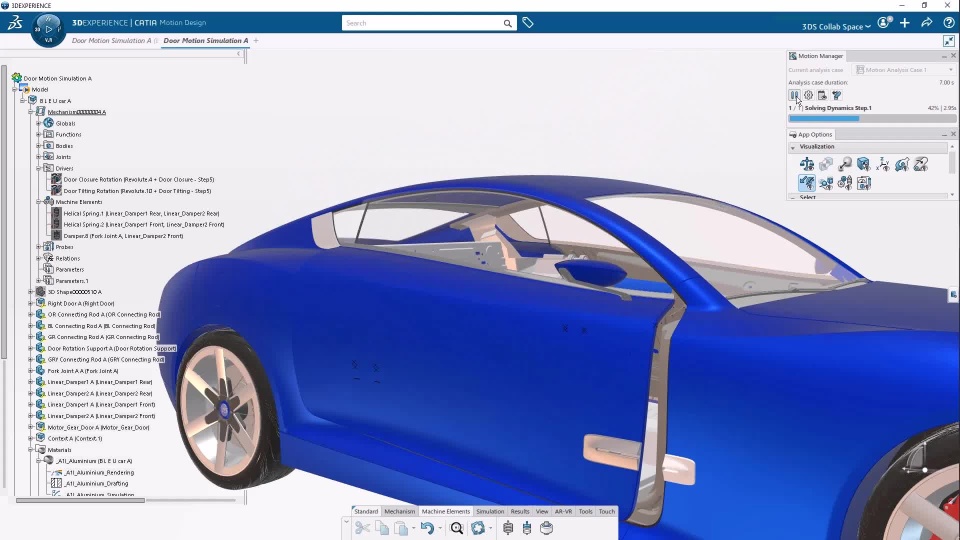Click the Cut scissors icon

(362, 528)
